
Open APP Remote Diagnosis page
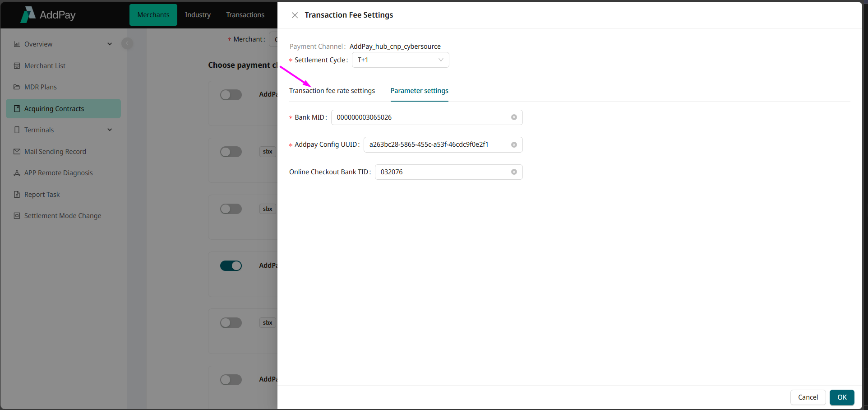click(58, 173)
